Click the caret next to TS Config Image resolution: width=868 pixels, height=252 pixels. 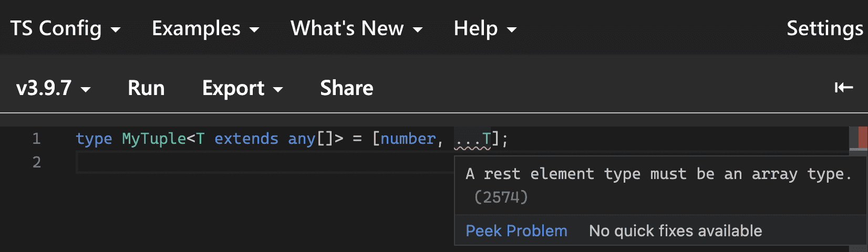pos(116,30)
